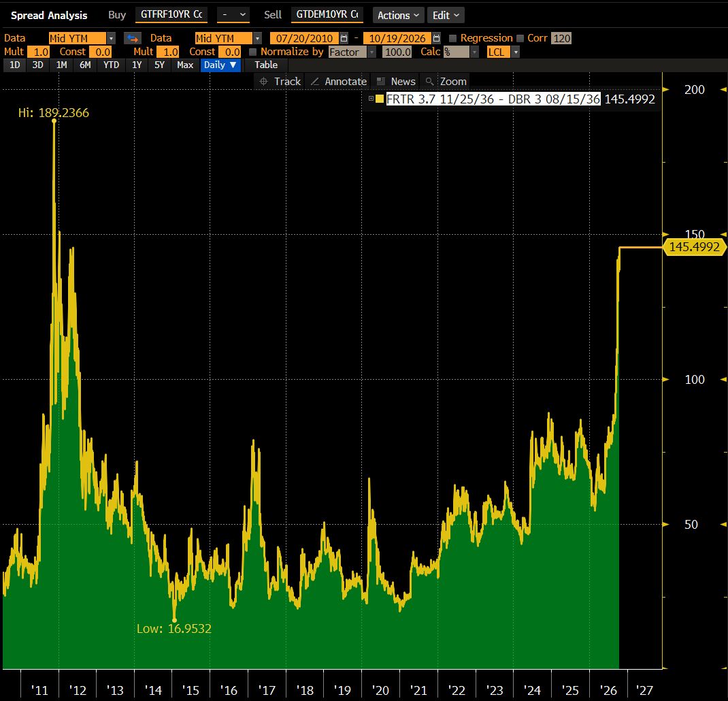This screenshot has height=701, width=728.
Task: Enable the Normalize by checkbox
Action: (x=252, y=52)
